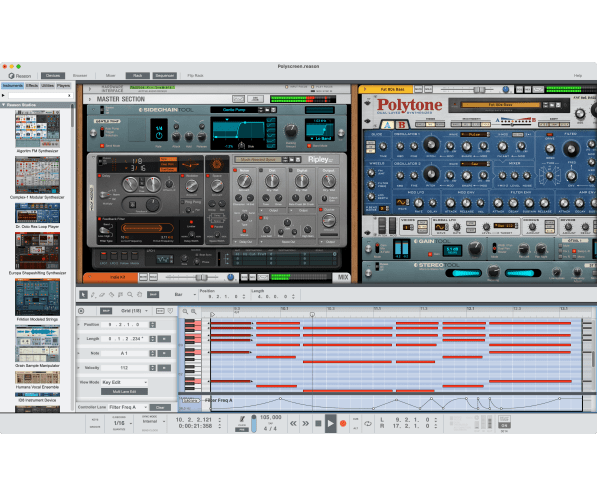Screen dimensions: 597x497
Task: Select the Magnify tool in sequencer toolbar
Action: tap(130, 294)
